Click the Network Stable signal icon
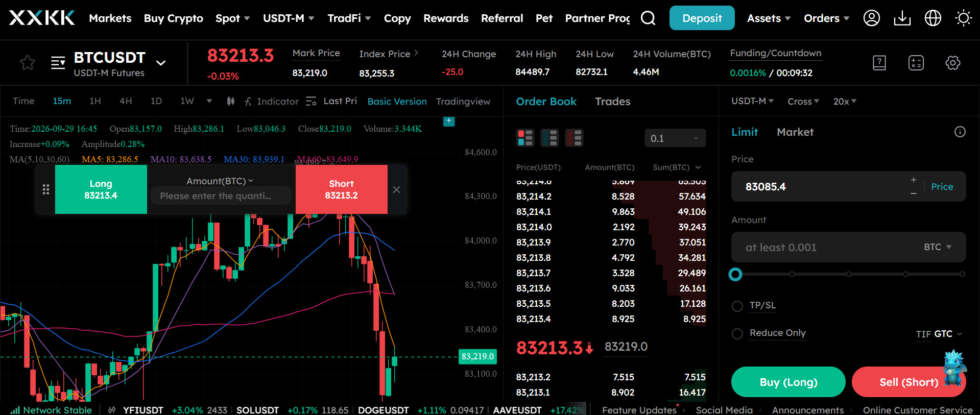This screenshot has height=415, width=980. click(x=15, y=410)
